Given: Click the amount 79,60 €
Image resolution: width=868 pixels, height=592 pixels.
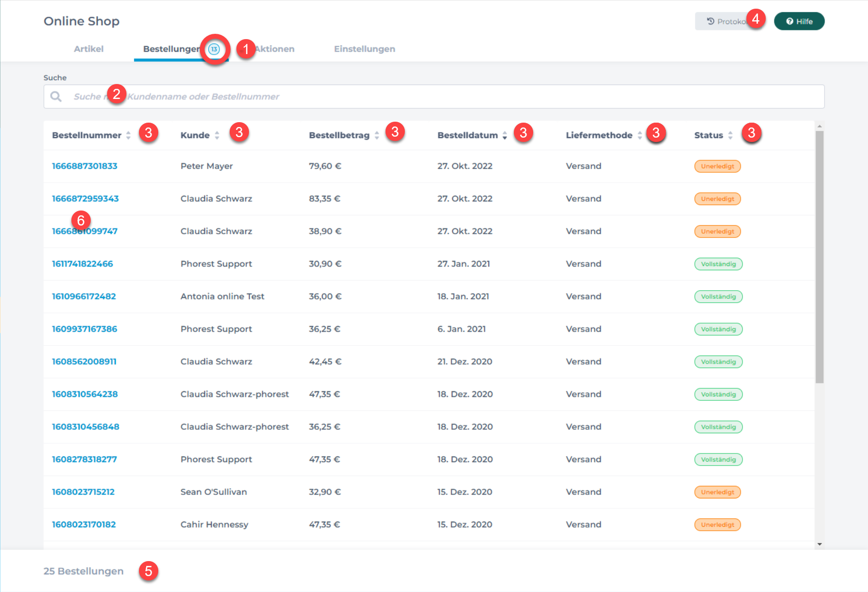Looking at the screenshot, I should coord(325,166).
